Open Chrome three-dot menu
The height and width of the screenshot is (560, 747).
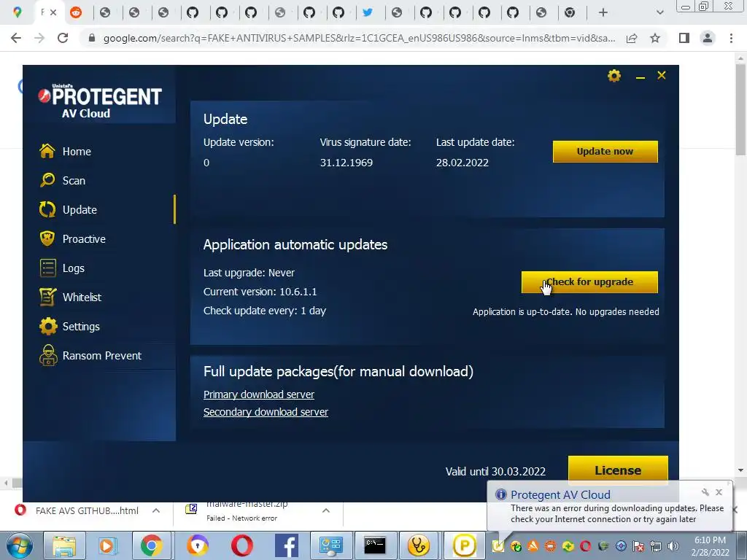click(x=731, y=38)
